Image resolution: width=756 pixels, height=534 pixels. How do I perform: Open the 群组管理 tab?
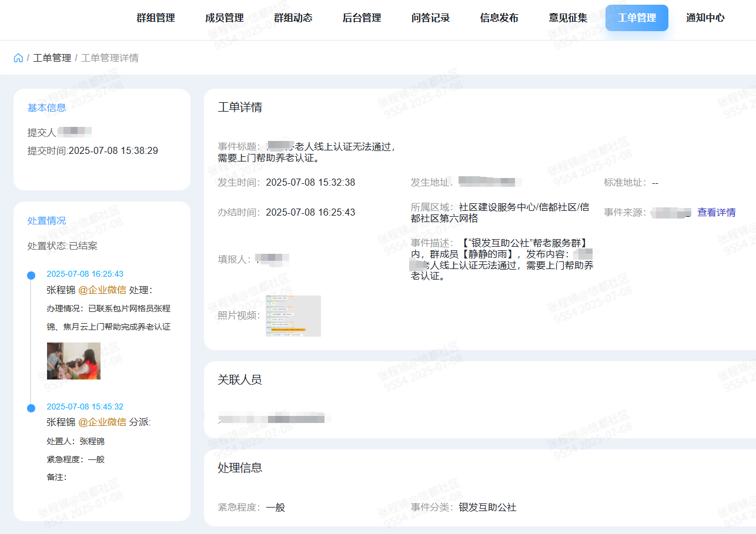click(156, 18)
